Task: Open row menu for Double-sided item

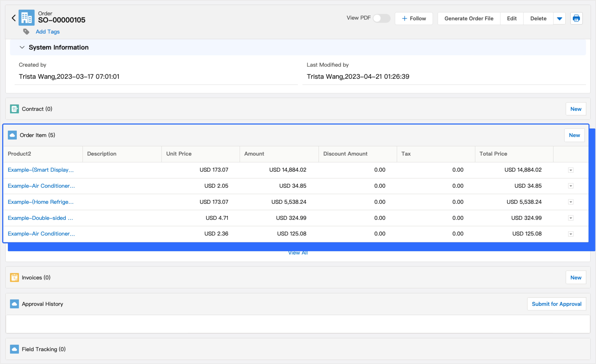Action: (x=571, y=218)
